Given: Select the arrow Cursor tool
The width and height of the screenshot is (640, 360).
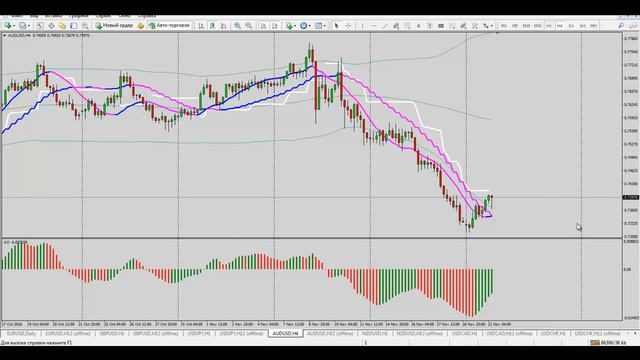Looking at the screenshot, I should pyautogui.click(x=336, y=26).
